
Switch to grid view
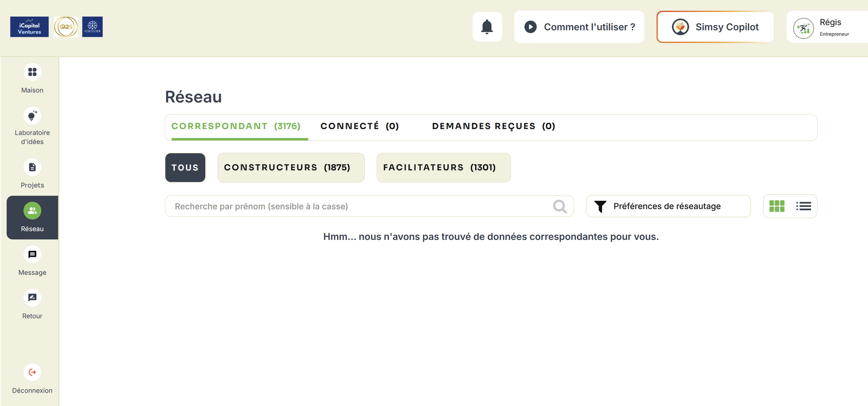click(777, 206)
